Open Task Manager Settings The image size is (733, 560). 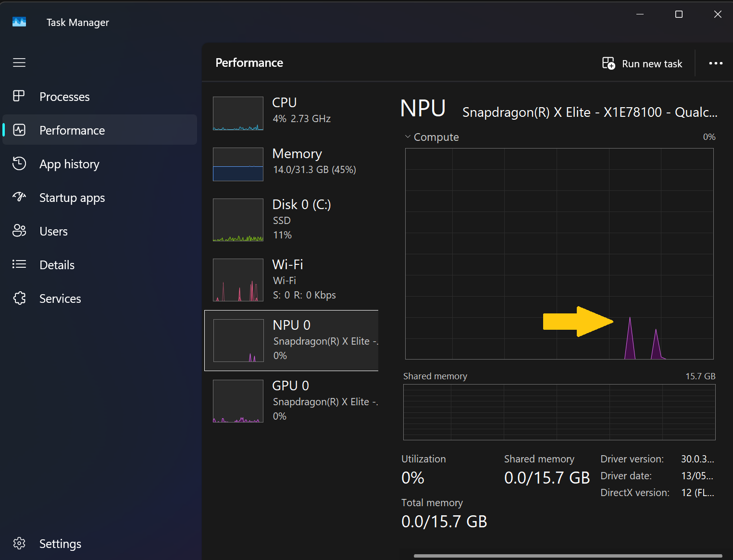pos(19,543)
